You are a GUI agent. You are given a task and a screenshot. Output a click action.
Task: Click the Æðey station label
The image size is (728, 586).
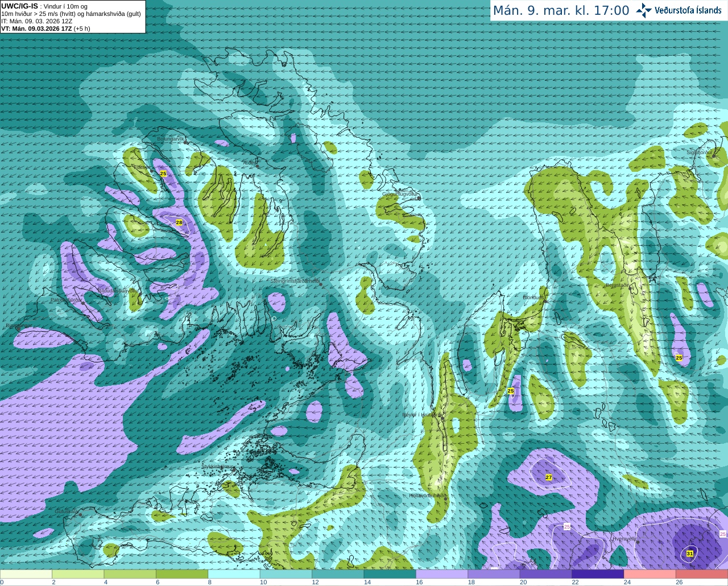point(249,163)
